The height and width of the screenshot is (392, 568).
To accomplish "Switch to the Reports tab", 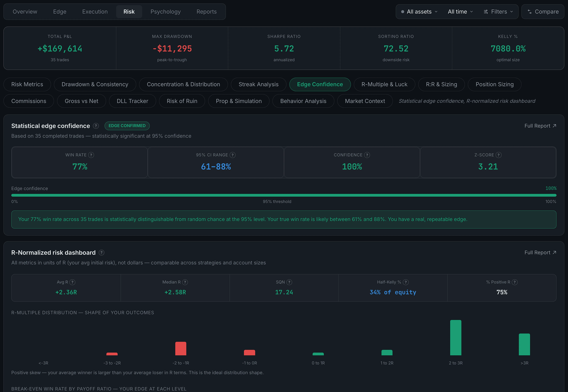I will [x=207, y=12].
